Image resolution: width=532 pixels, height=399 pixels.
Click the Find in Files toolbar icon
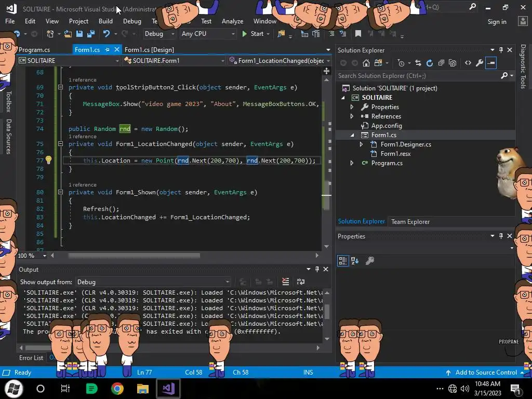pos(281,34)
